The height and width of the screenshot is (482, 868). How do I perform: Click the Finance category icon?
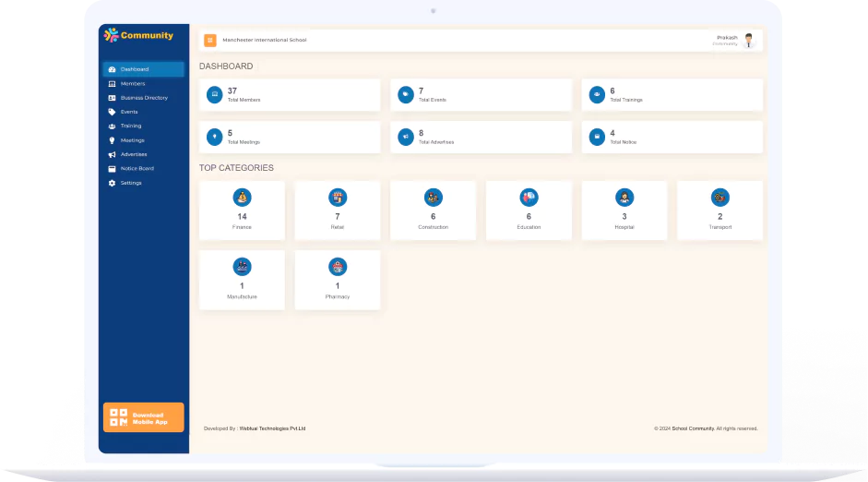click(242, 198)
